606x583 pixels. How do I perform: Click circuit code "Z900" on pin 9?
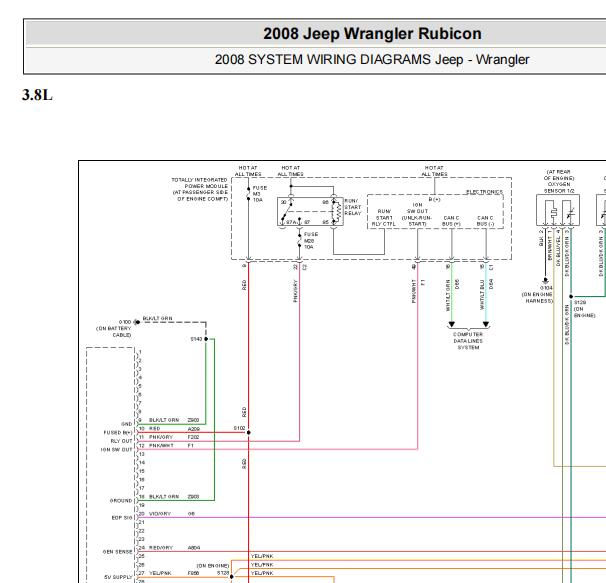pos(193,420)
